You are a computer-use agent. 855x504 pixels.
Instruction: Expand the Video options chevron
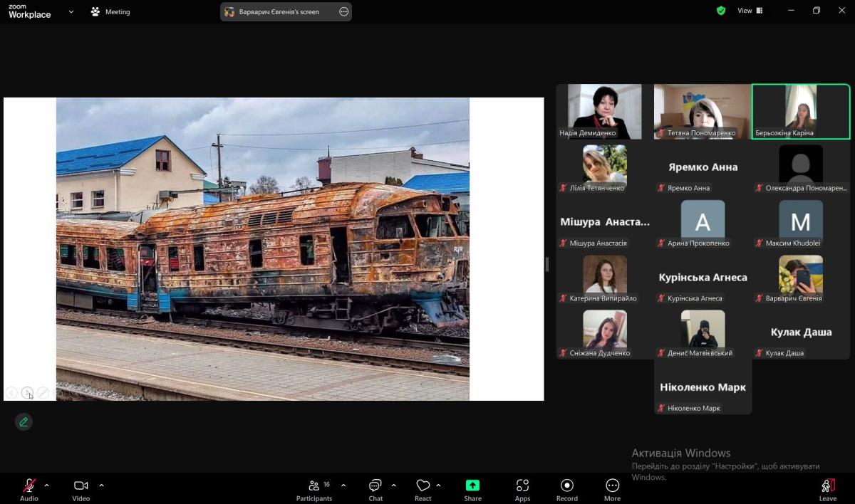tap(101, 485)
